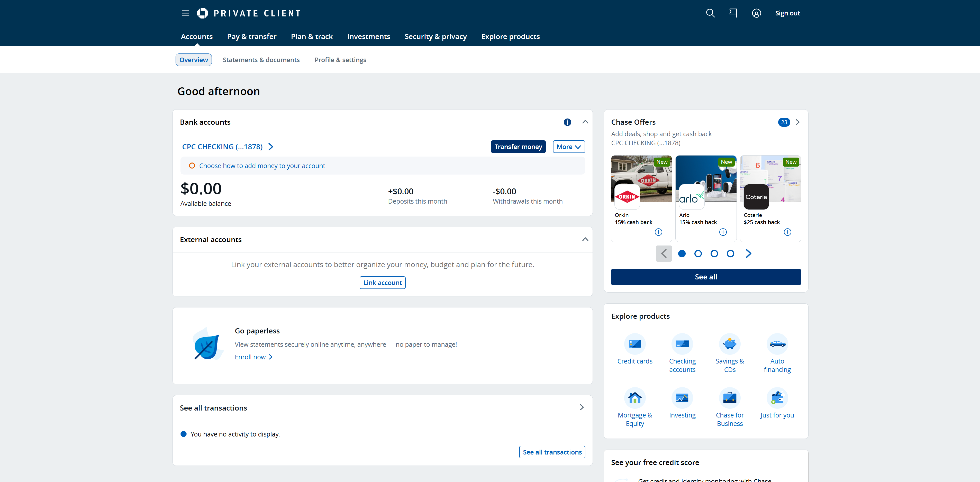Open the Pay & transfer menu
The height and width of the screenshot is (482, 980).
click(x=251, y=37)
